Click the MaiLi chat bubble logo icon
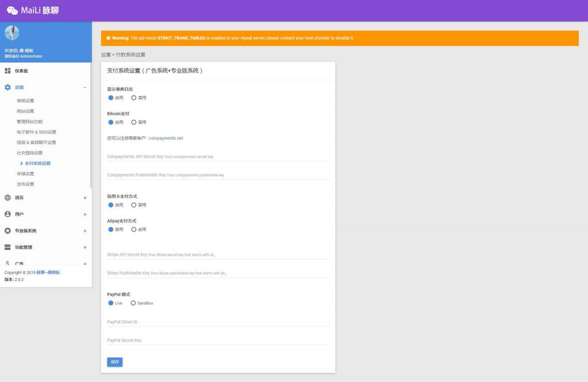Image resolution: width=588 pixels, height=382 pixels. click(12, 11)
